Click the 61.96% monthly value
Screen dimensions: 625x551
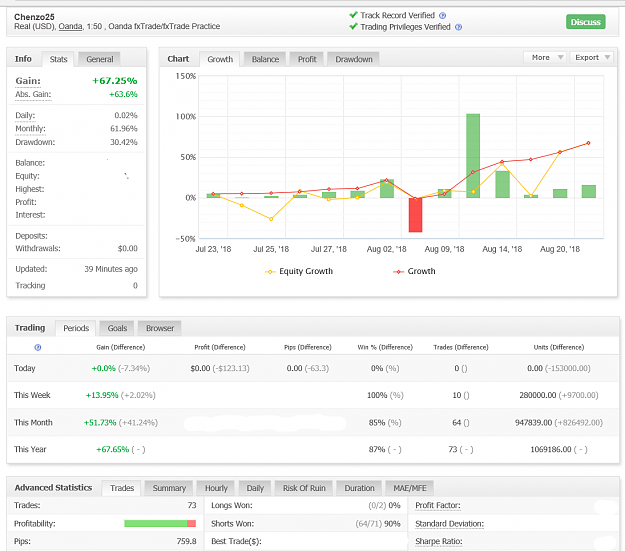point(124,129)
